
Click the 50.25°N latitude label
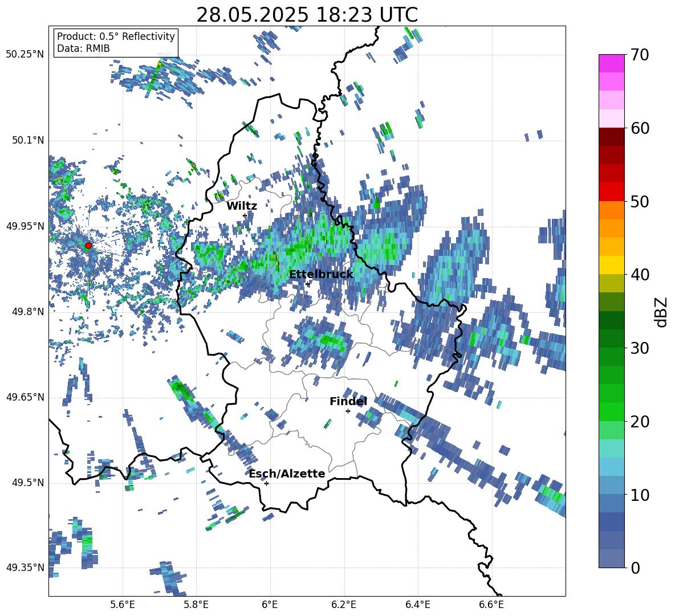[25, 55]
